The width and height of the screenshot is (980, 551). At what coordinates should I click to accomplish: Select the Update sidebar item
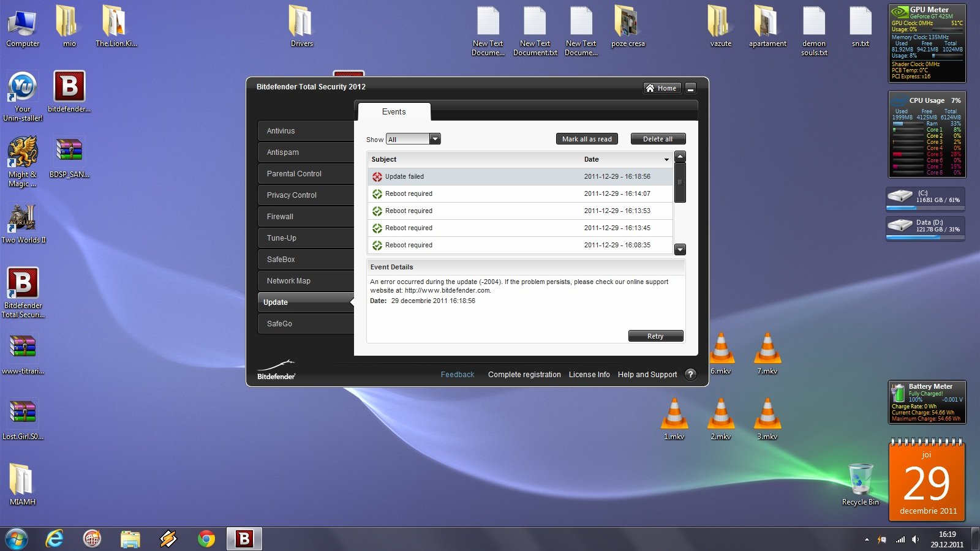tap(306, 302)
